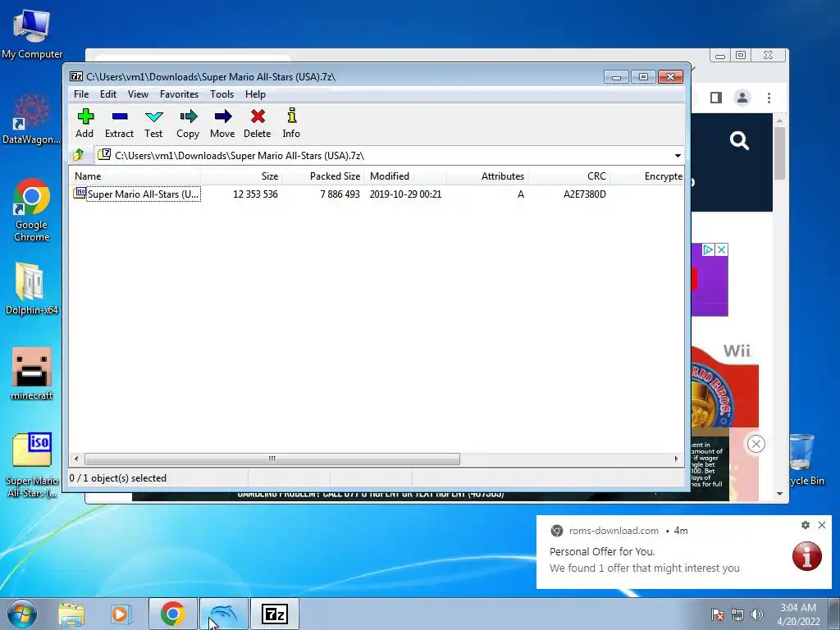The width and height of the screenshot is (840, 630).
Task: Open Windows Explorer from the taskbar
Action: tap(71, 614)
